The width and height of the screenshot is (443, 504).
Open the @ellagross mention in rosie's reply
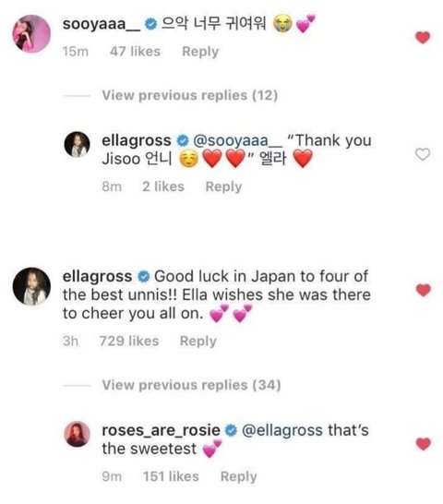[281, 430]
